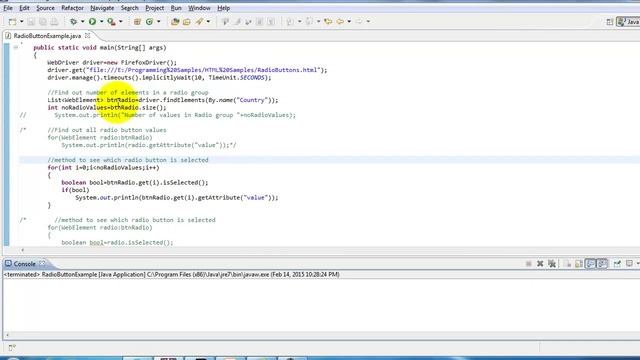
Task: Click the Terminate console icon
Action: [529, 264]
